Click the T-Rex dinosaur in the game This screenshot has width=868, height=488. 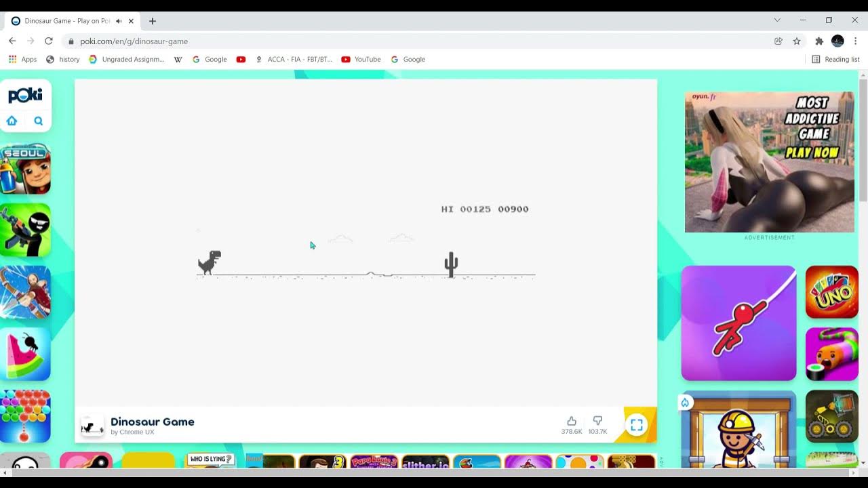210,262
